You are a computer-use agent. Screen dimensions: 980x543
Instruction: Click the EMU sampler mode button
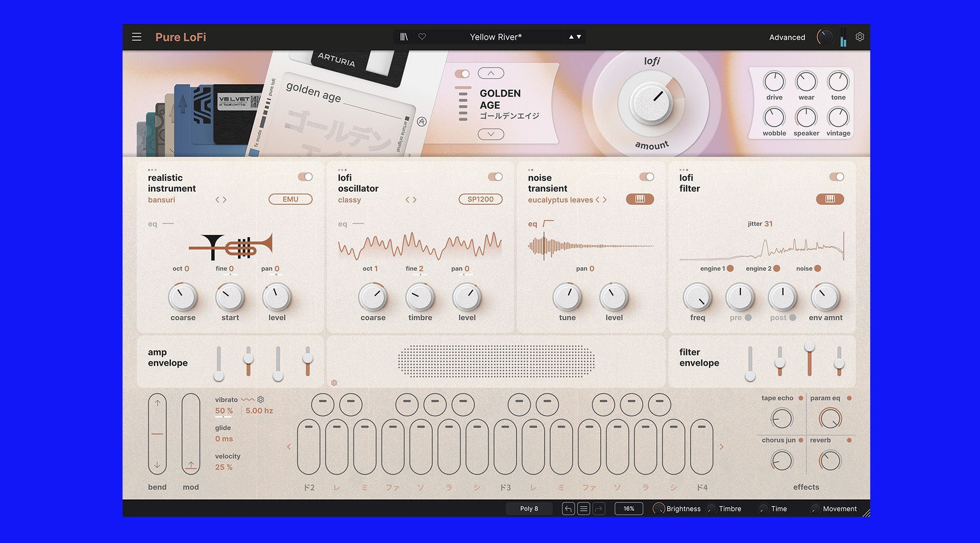[290, 199]
